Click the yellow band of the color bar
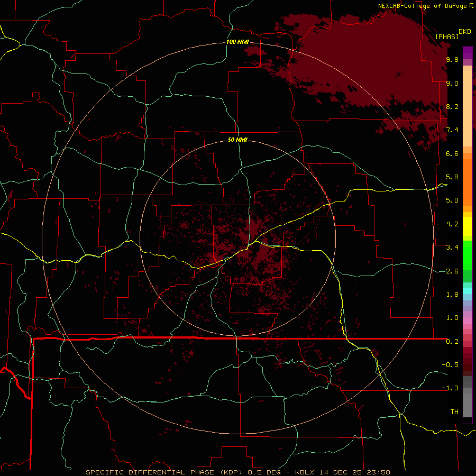Viewport: 476px width, 476px height. point(467,226)
